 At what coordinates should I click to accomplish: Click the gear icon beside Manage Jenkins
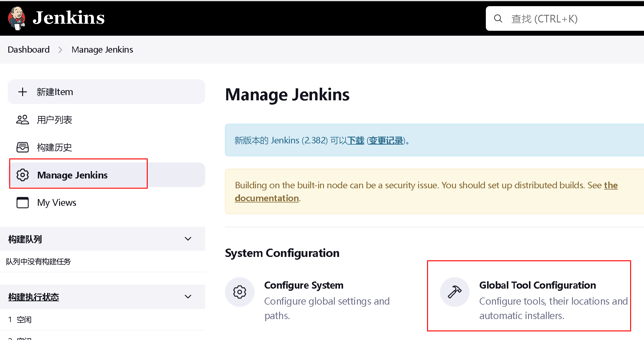click(22, 175)
